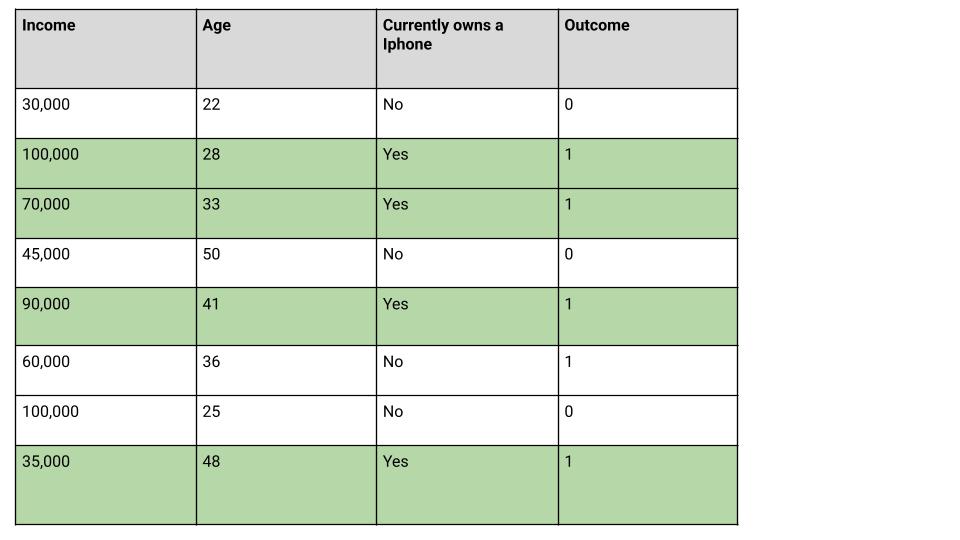Screen dimensions: 960x540
Task: Click Outcome cell in 60,000 row
Action: pyautogui.click(x=648, y=370)
